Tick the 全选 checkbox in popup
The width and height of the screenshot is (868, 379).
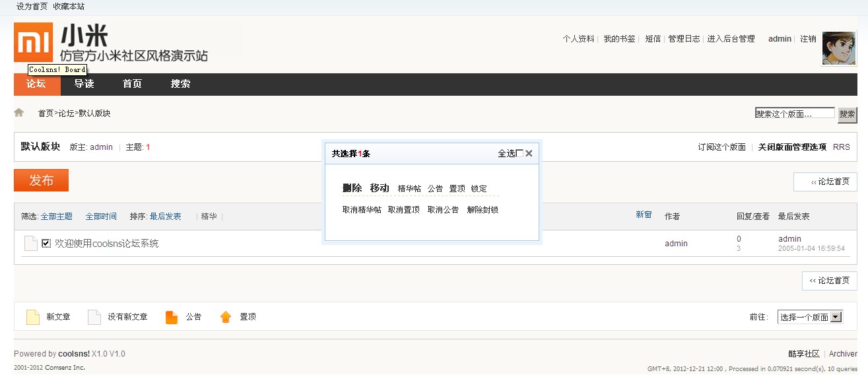519,153
